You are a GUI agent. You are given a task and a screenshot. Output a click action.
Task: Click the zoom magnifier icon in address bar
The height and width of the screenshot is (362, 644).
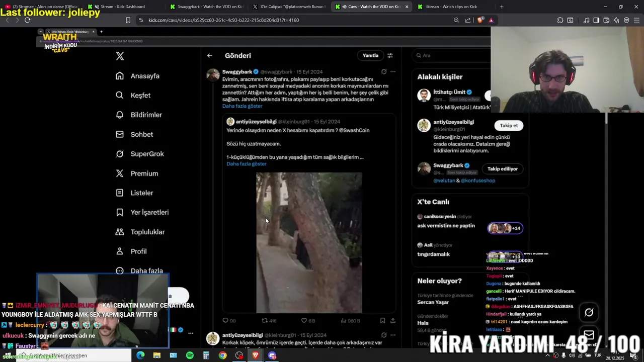coord(456,20)
